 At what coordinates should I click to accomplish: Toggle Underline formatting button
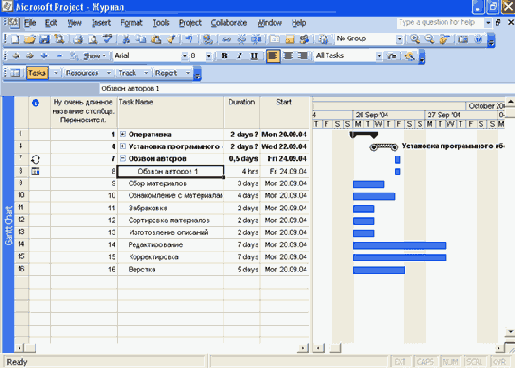[x=254, y=56]
